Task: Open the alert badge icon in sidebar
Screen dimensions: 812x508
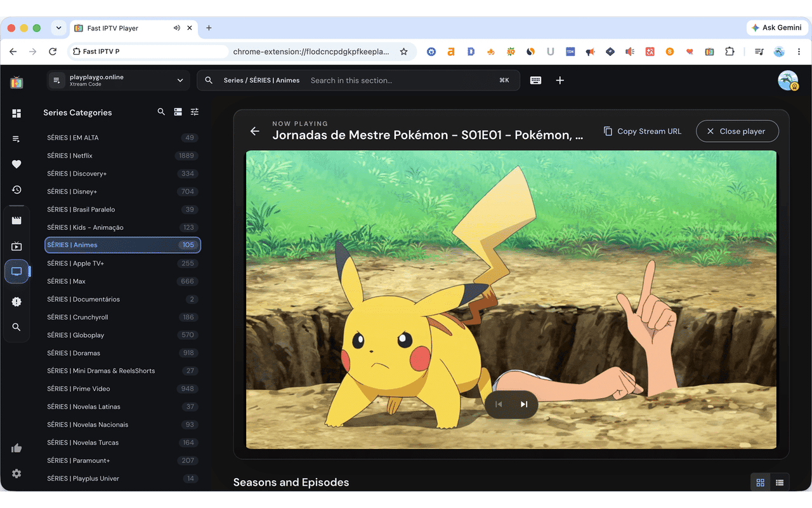Action: tap(16, 302)
